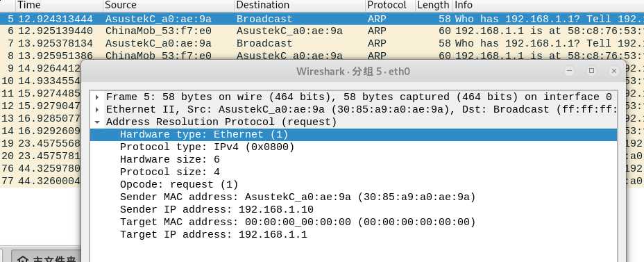Image resolution: width=644 pixels, height=262 pixels.
Task: Minimize the packet 5 detail window
Action: [x=569, y=71]
